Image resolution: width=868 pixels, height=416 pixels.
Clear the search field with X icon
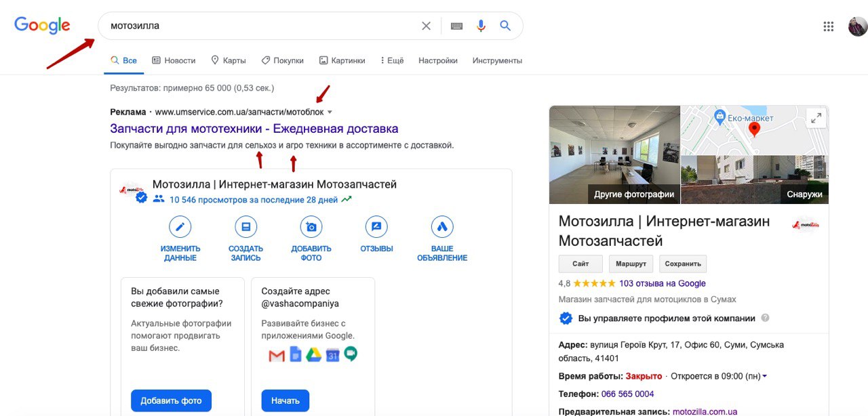[426, 26]
